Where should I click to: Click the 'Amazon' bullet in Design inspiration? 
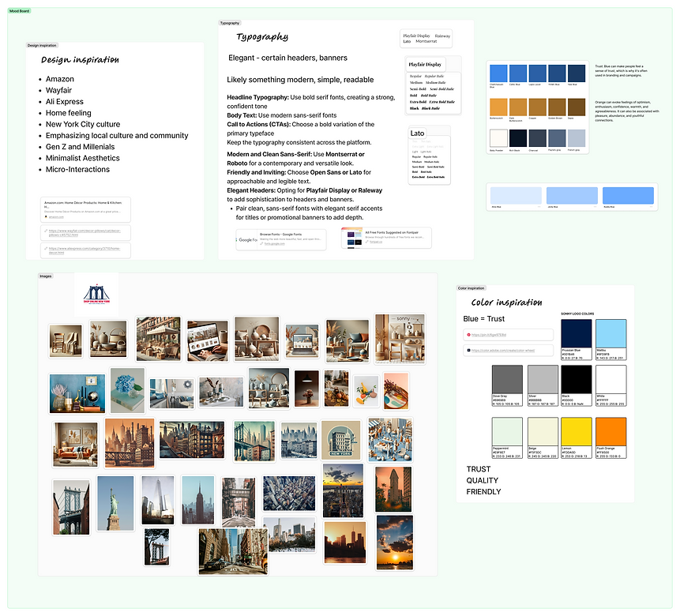point(60,79)
